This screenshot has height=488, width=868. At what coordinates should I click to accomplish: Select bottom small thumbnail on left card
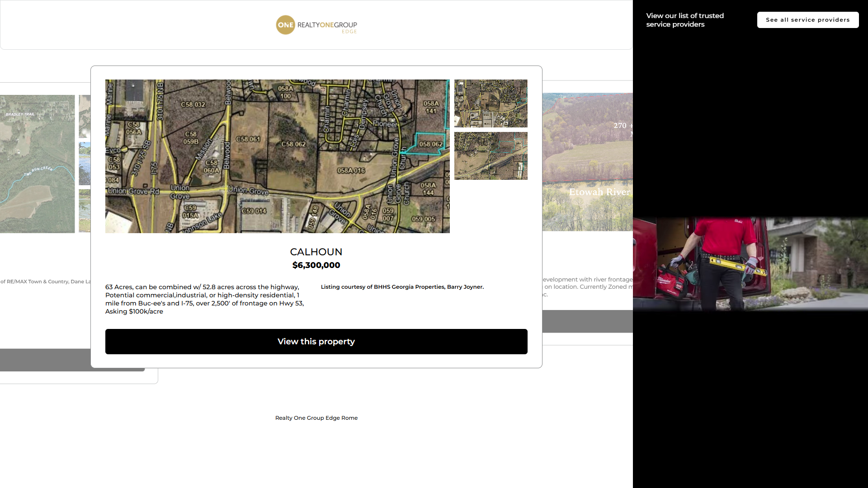coord(85,211)
